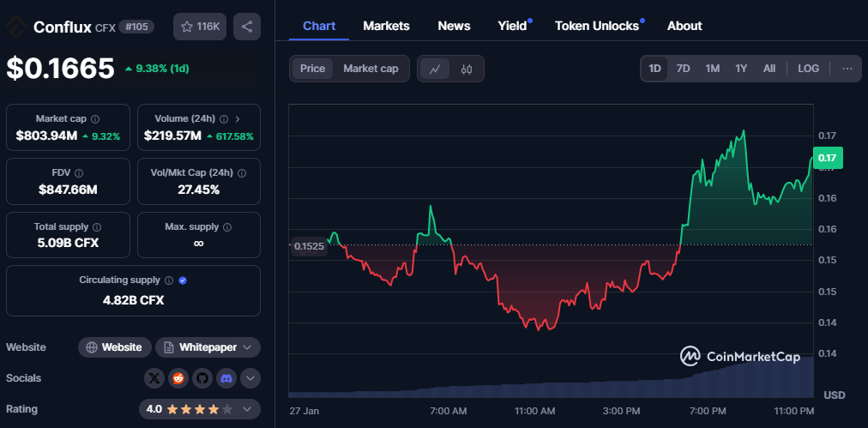Screen dimensions: 868x428
Task: Open Conflux X (Twitter) social link
Action: pyautogui.click(x=154, y=379)
